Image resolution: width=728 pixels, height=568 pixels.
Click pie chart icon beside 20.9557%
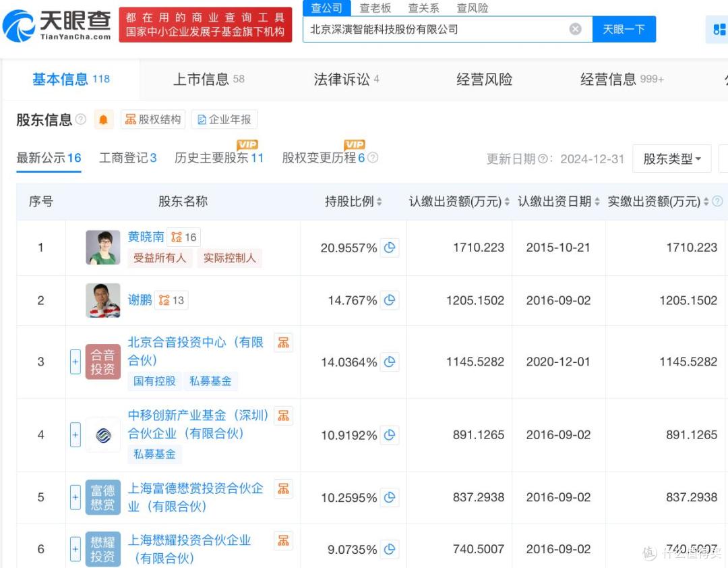390,248
